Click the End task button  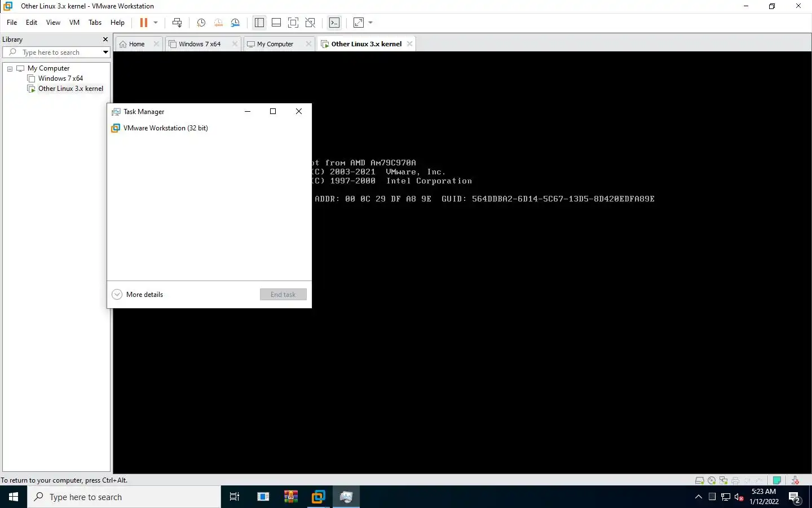pyautogui.click(x=283, y=295)
